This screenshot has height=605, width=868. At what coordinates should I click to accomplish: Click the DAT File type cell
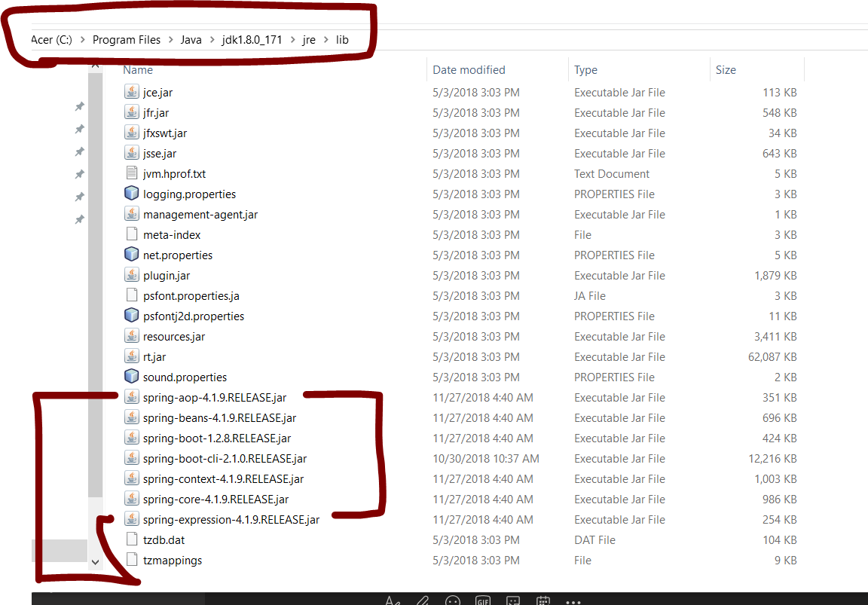pyautogui.click(x=594, y=540)
